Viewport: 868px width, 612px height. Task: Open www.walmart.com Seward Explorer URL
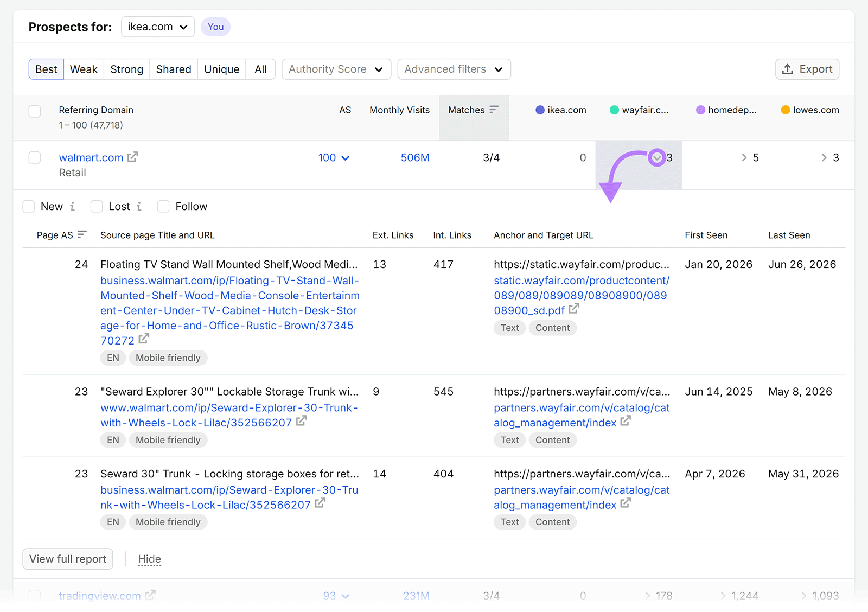(x=229, y=415)
